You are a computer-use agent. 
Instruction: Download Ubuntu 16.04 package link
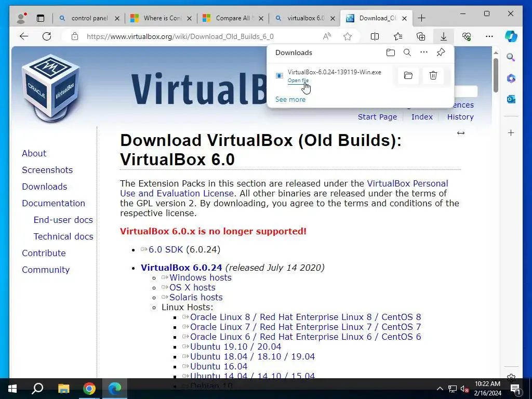pyautogui.click(x=219, y=366)
